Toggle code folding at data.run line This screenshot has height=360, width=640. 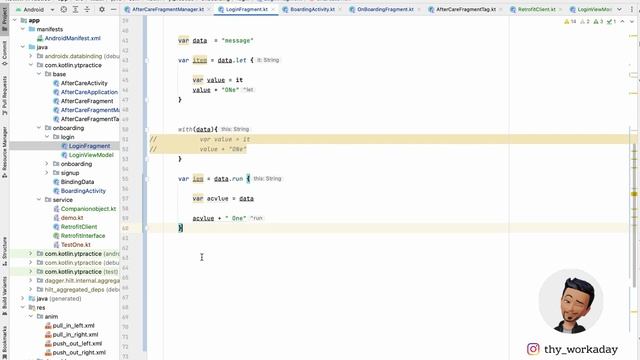click(147, 179)
